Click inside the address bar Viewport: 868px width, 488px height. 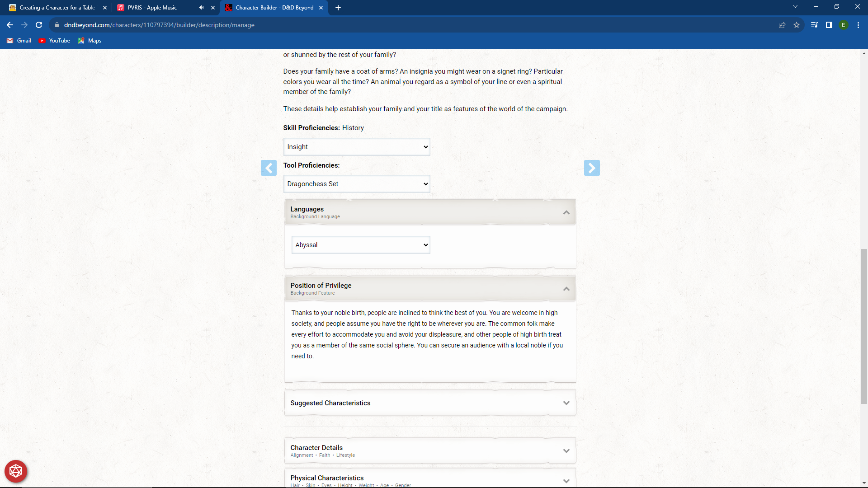(271, 25)
